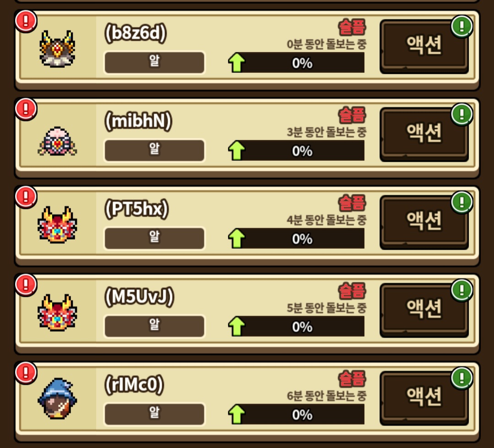Click the green up arrow in PT5hx row
This screenshot has width=494, height=448.
click(x=237, y=238)
